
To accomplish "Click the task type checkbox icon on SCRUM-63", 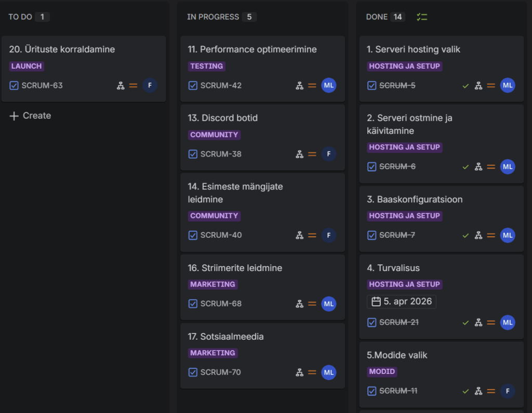I will [x=14, y=85].
